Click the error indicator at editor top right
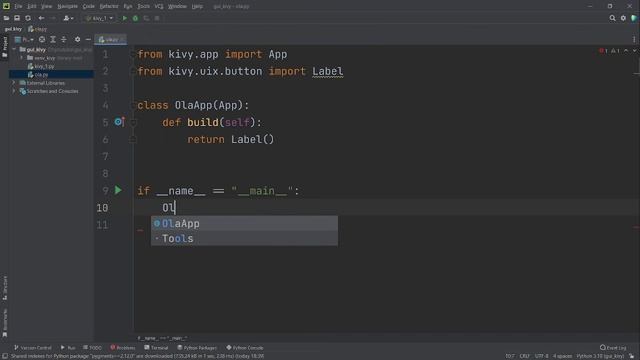The width and height of the screenshot is (640, 360). pos(604,51)
